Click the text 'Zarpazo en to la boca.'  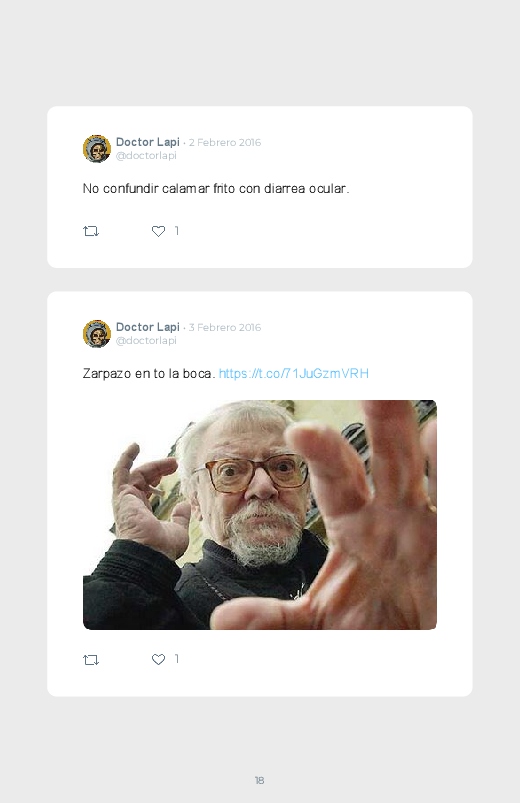click(149, 373)
